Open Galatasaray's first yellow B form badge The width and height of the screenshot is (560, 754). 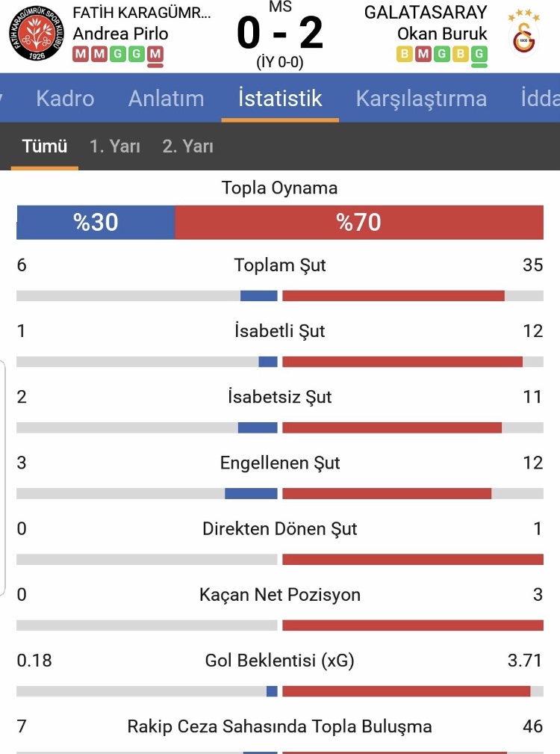point(405,55)
